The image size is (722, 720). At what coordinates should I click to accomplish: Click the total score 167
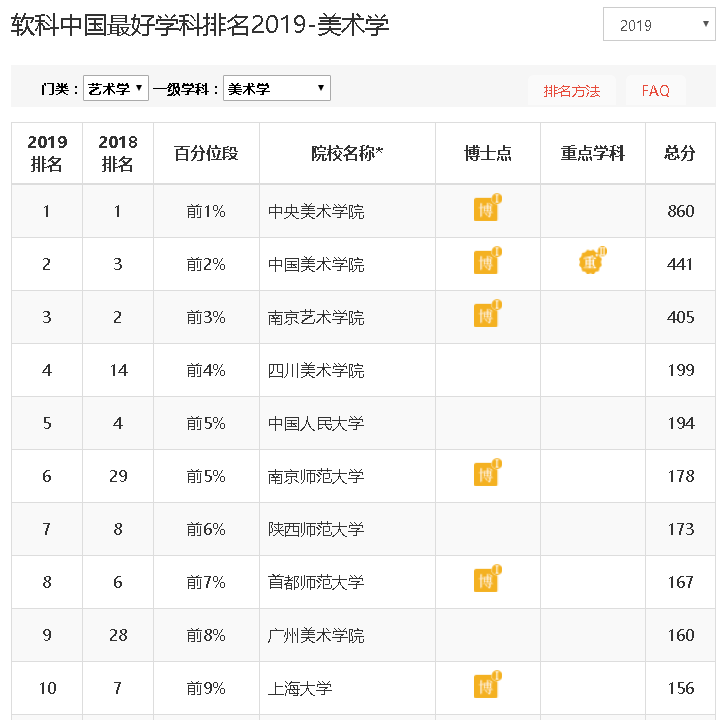tap(681, 582)
